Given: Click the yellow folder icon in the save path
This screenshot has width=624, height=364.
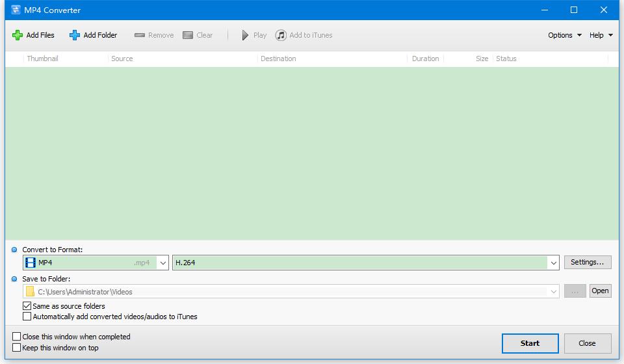Looking at the screenshot, I should point(30,292).
